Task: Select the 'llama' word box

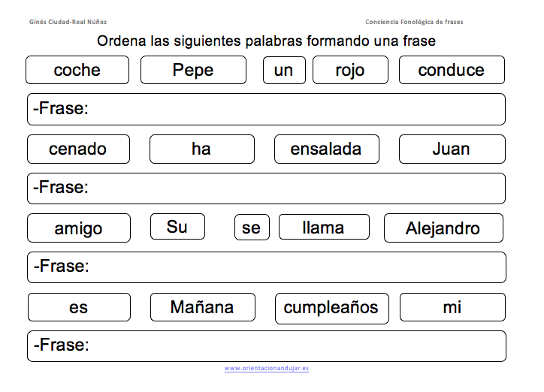Action: [324, 227]
